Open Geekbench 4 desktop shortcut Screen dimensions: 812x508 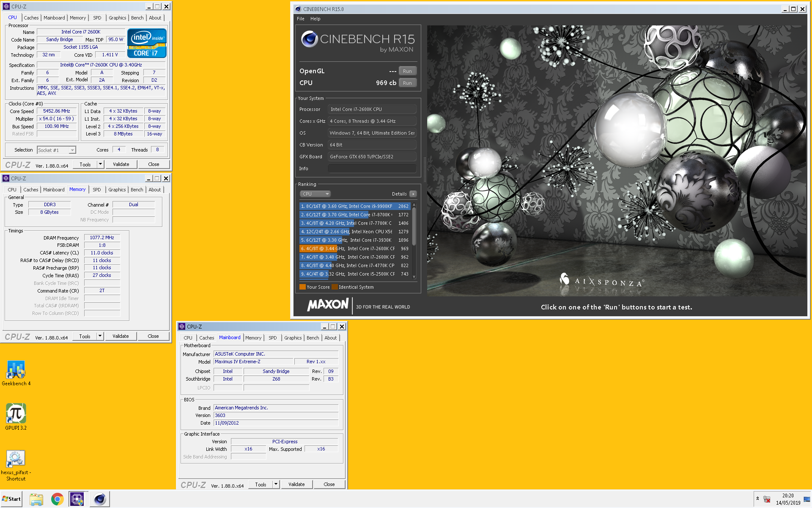[x=16, y=373]
